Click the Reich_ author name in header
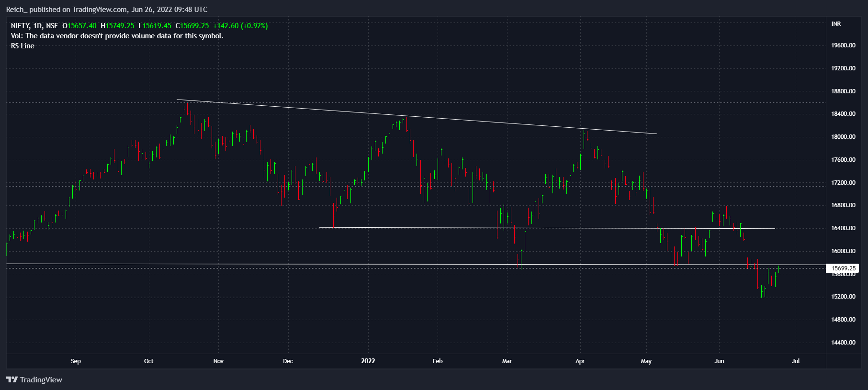This screenshot has height=390, width=868. click(x=16, y=10)
